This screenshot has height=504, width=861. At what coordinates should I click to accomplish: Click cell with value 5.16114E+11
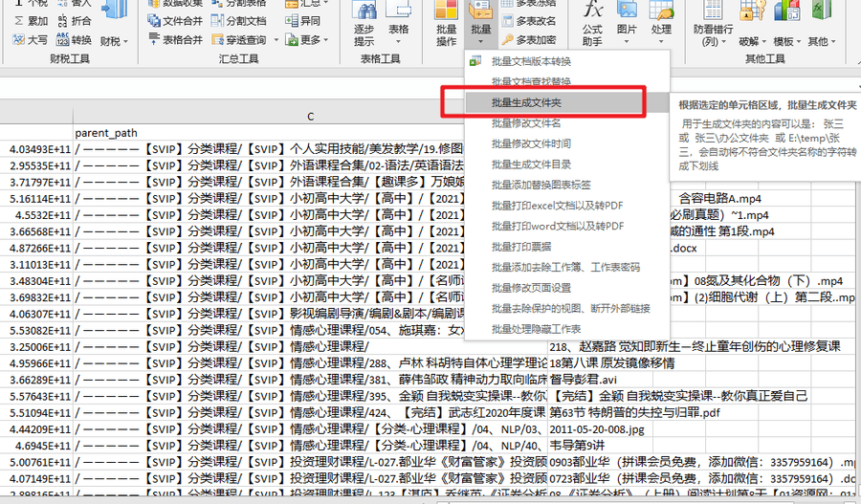point(36,199)
